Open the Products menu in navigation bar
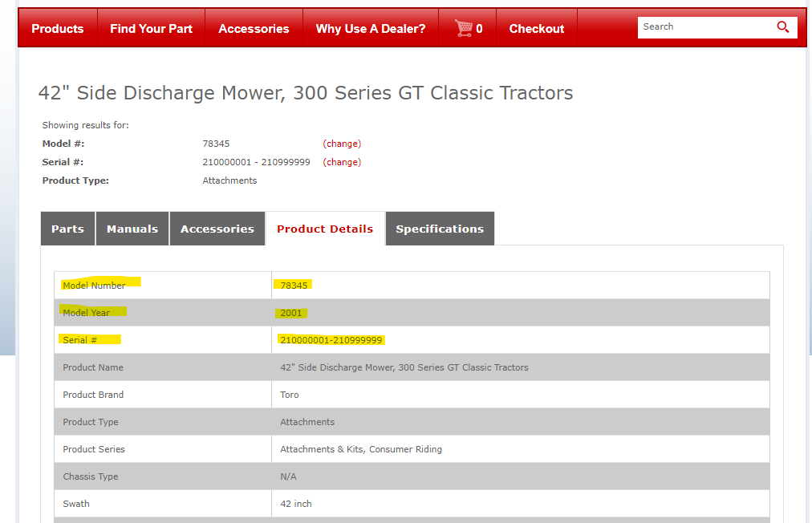 click(58, 29)
